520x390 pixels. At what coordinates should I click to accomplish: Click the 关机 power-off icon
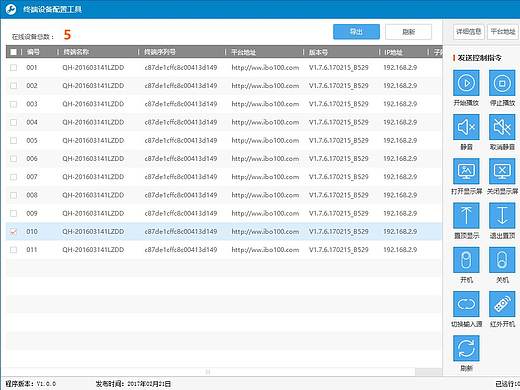coord(502,260)
